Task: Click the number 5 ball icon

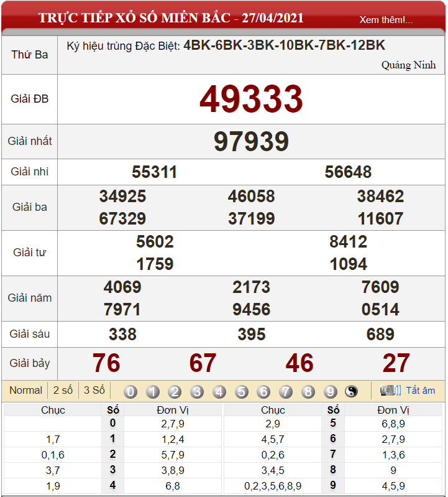Action: (x=242, y=392)
